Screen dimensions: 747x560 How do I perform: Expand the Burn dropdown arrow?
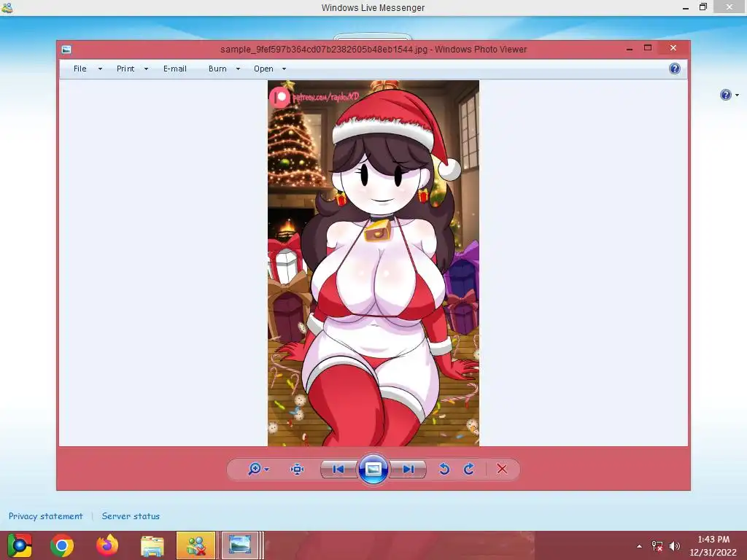pyautogui.click(x=239, y=69)
